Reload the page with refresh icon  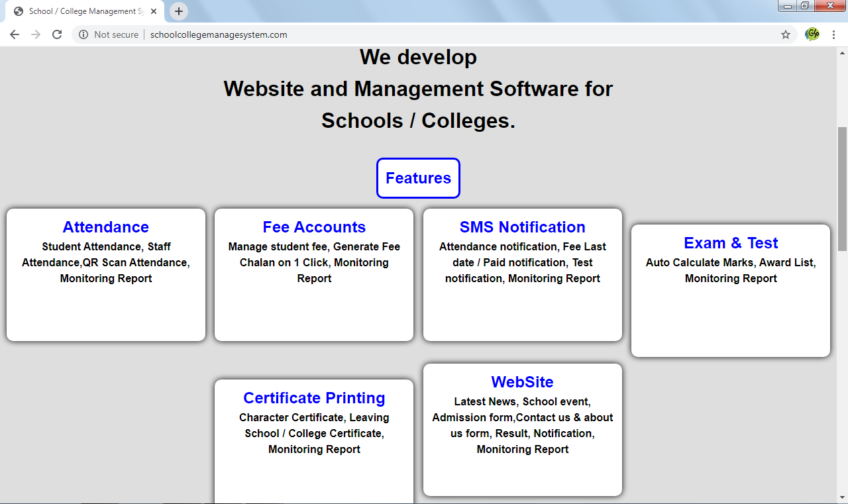click(x=57, y=34)
